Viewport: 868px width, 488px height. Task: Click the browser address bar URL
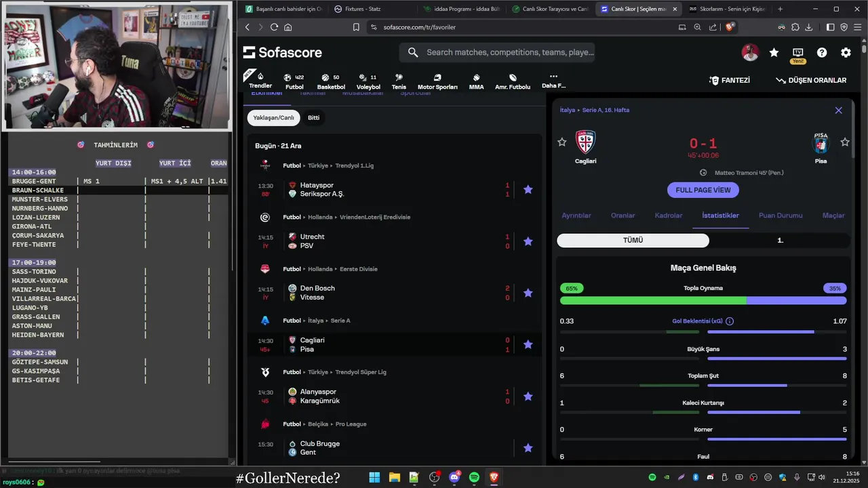[419, 27]
